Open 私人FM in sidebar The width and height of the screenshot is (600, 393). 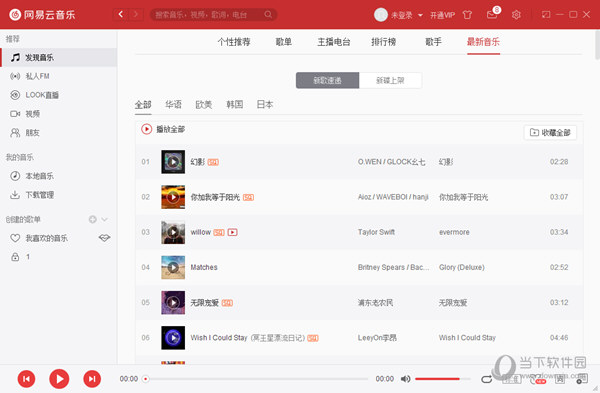59,76
